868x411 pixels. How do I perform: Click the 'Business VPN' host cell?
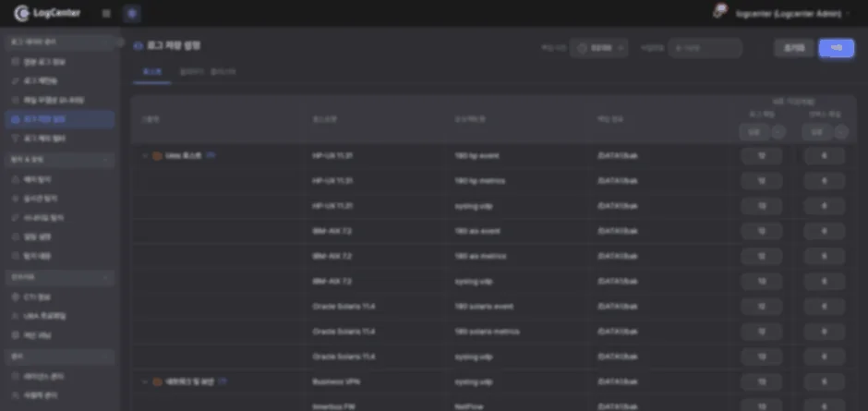click(x=336, y=382)
